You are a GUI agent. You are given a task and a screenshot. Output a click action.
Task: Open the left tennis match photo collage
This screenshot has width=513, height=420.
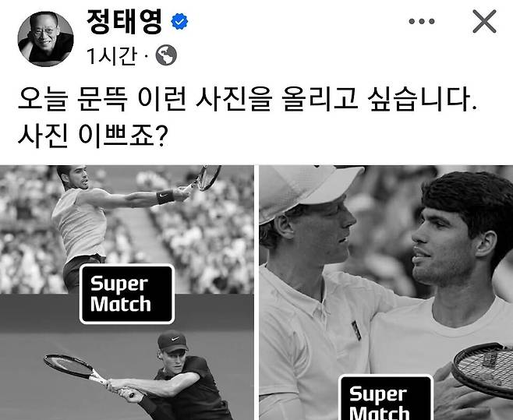(126, 293)
